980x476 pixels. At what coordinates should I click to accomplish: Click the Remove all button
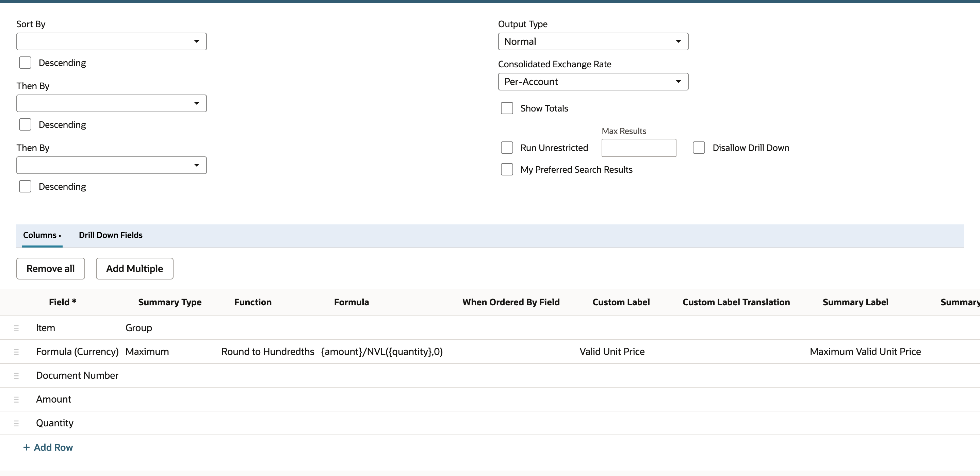point(51,269)
